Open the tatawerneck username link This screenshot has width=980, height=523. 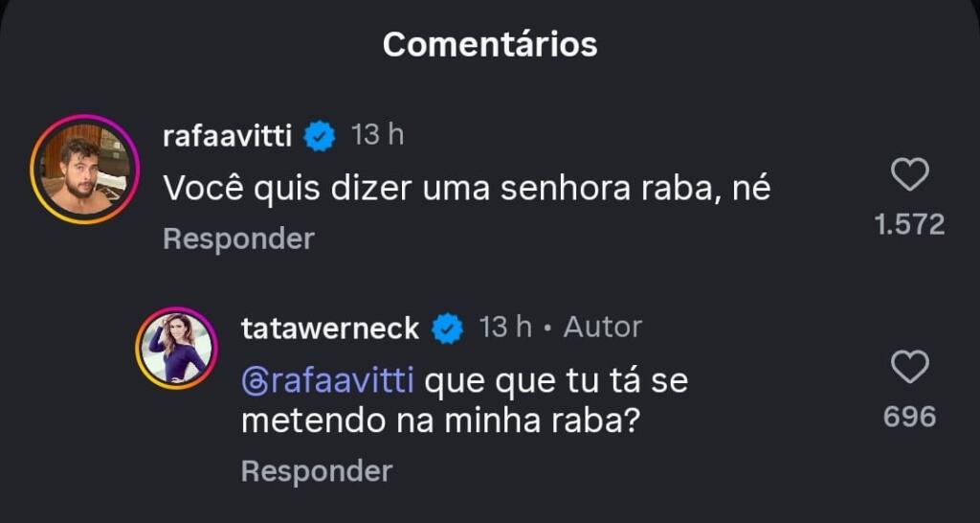[329, 329]
